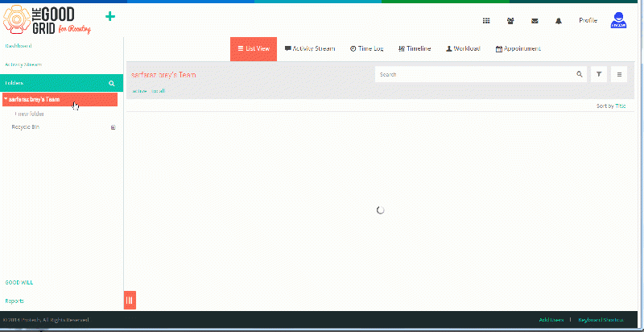Screen dimensions: 644x332
Task: Open the Recycle Bin folder
Action: pyautogui.click(x=26, y=127)
